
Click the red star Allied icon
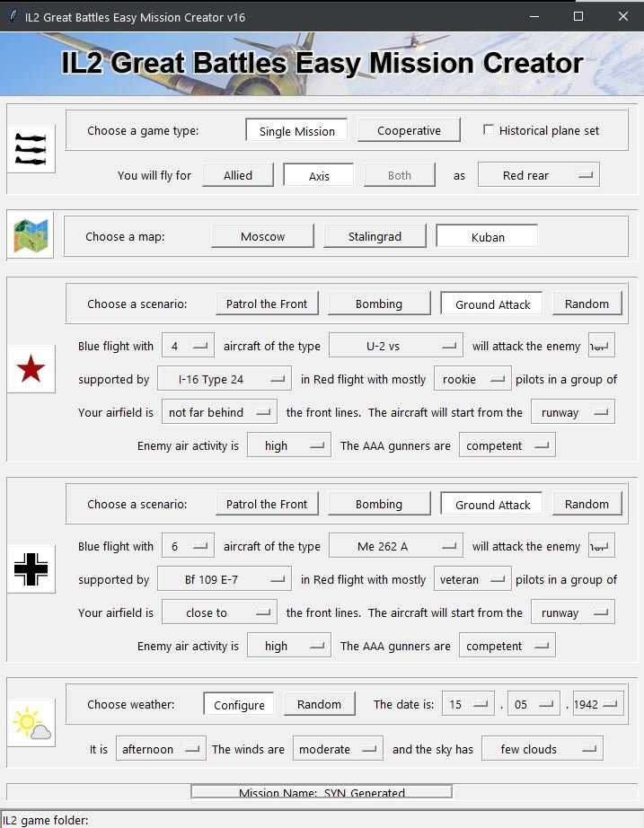click(x=31, y=368)
